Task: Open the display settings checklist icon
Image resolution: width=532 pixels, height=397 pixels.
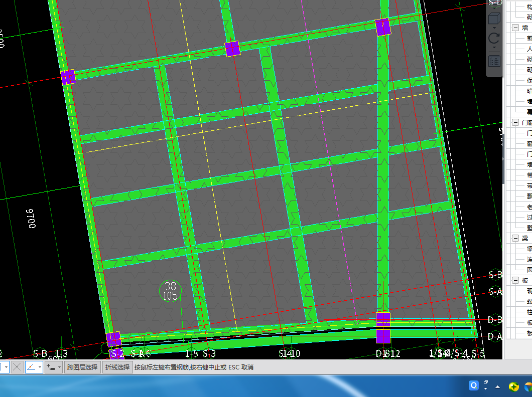Action: [494, 61]
